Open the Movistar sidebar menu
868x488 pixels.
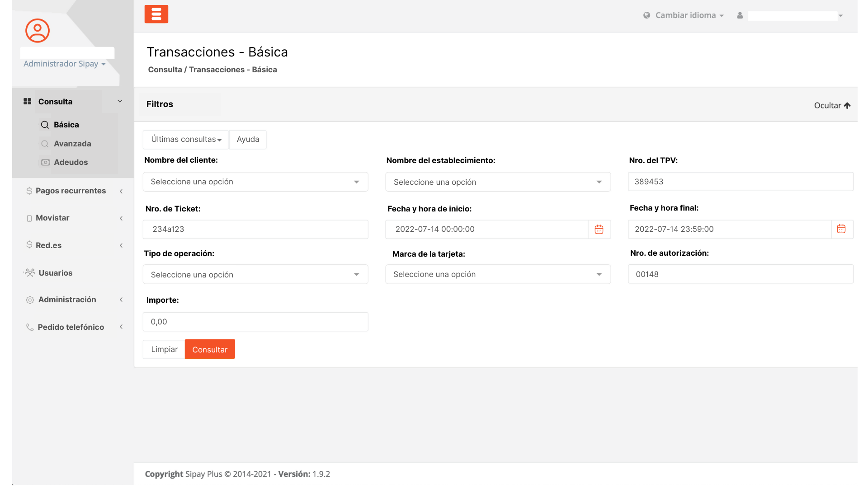point(52,218)
